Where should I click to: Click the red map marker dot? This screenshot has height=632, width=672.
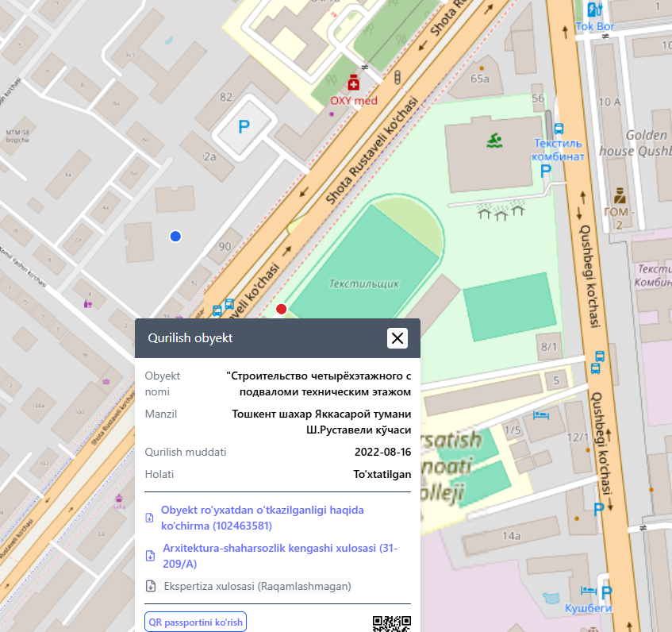[281, 309]
